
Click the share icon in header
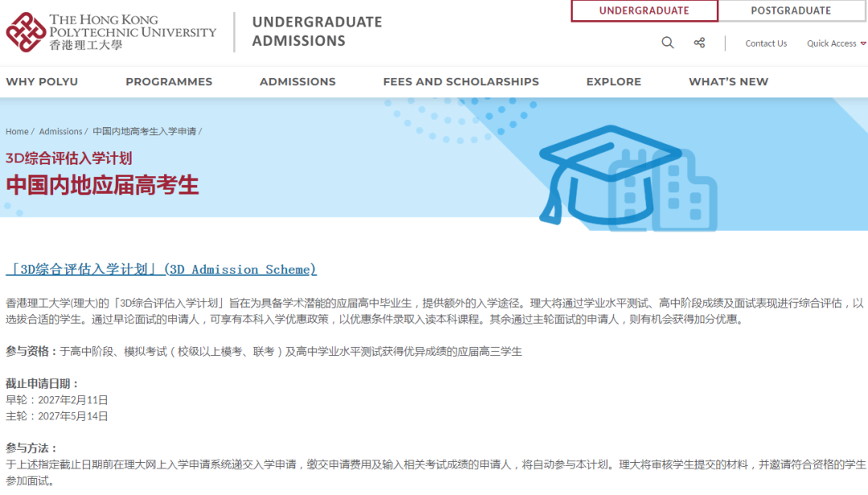[699, 43]
